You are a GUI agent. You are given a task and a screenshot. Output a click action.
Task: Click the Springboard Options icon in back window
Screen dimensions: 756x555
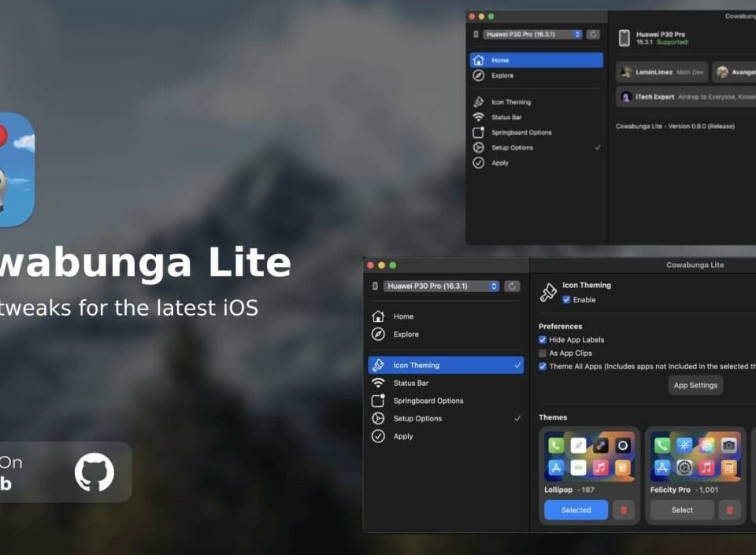[x=478, y=132]
